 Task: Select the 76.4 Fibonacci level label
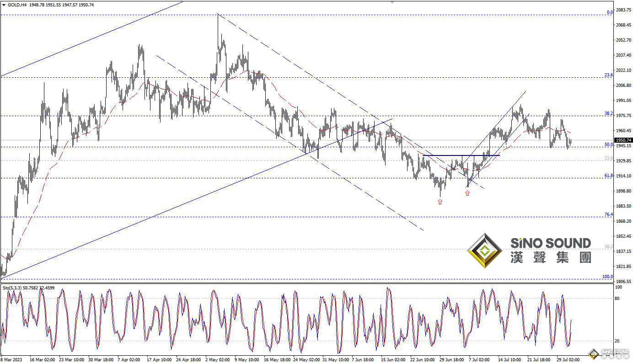[x=608, y=214]
